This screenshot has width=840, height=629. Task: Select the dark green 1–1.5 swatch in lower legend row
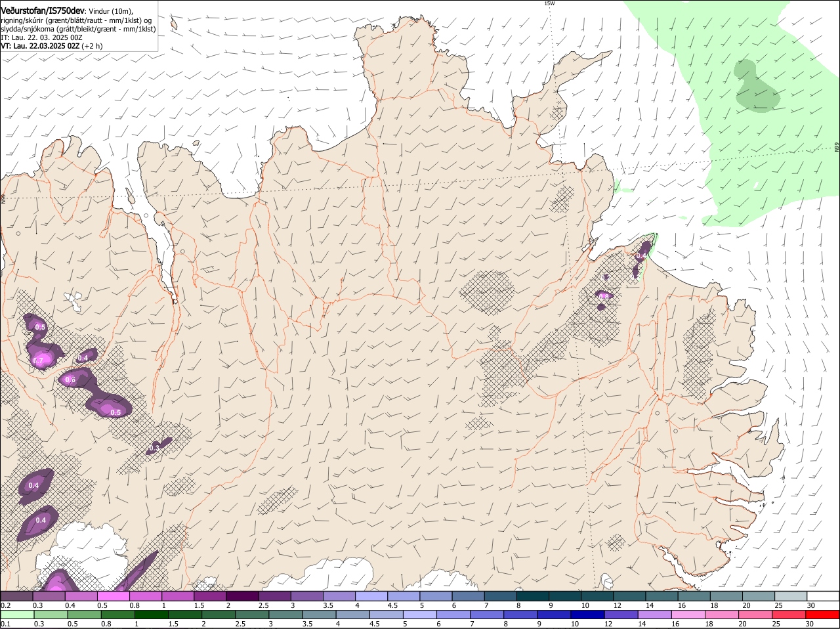152,615
